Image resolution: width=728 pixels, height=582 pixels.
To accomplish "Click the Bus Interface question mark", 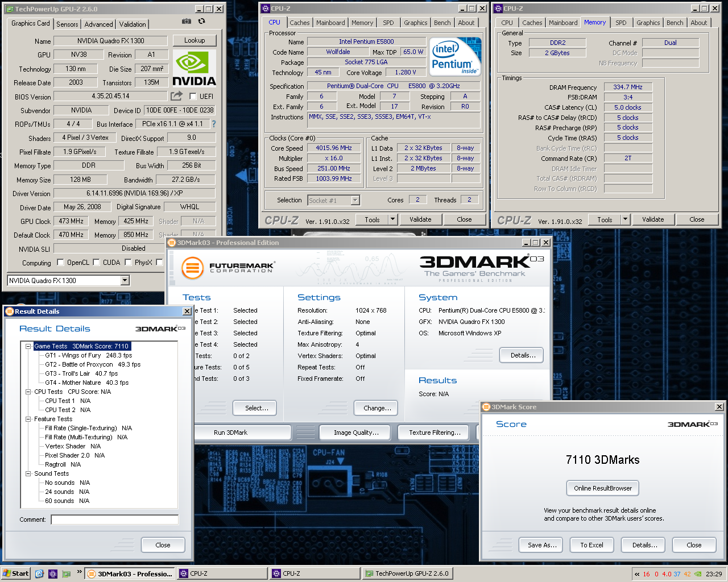I will (x=214, y=124).
